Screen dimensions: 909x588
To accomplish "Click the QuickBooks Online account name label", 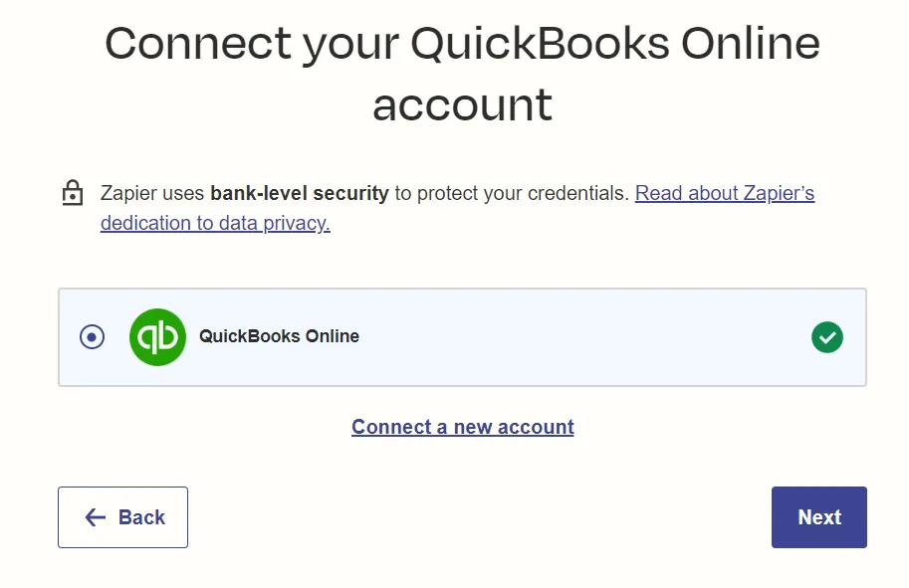I will click(x=279, y=337).
